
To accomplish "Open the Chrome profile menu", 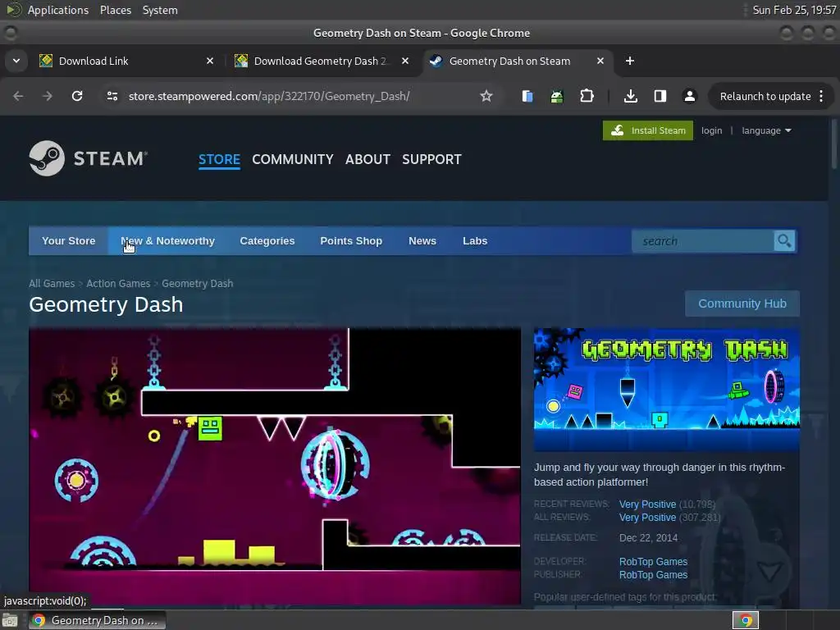I will 689,96.
